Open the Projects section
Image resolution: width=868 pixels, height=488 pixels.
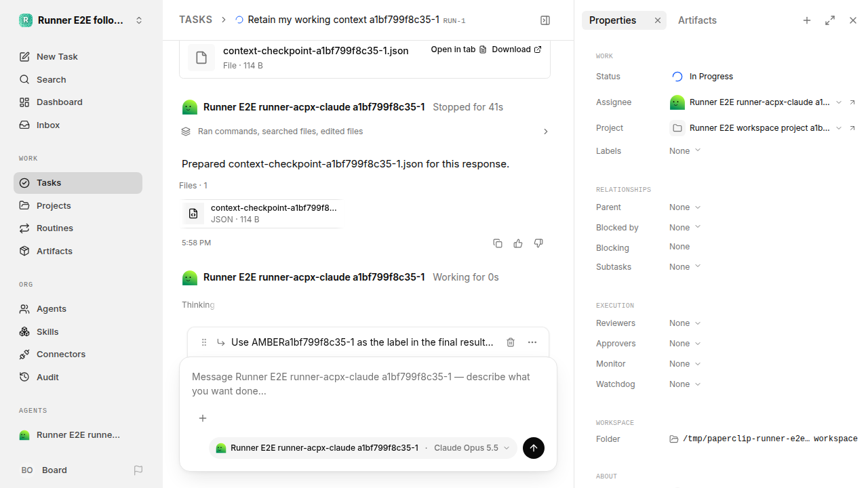[78, 205]
